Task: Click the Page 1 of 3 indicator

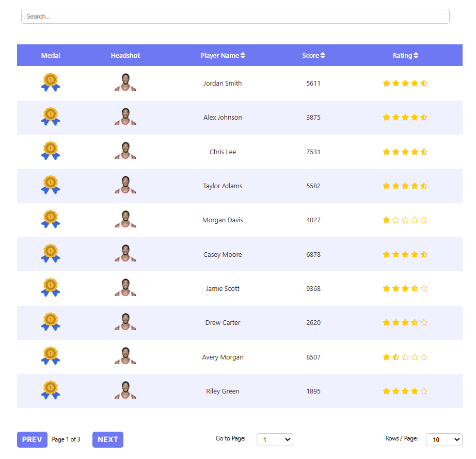Action: point(66,439)
